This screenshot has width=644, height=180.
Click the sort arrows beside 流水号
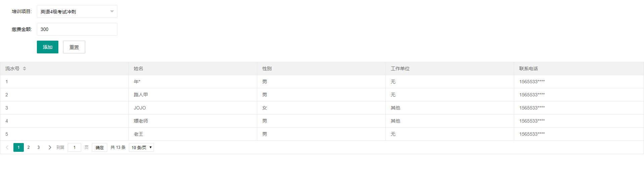pos(24,69)
